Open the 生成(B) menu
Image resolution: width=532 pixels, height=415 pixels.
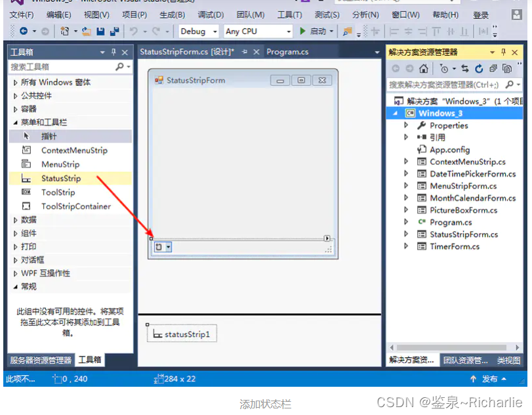click(173, 15)
